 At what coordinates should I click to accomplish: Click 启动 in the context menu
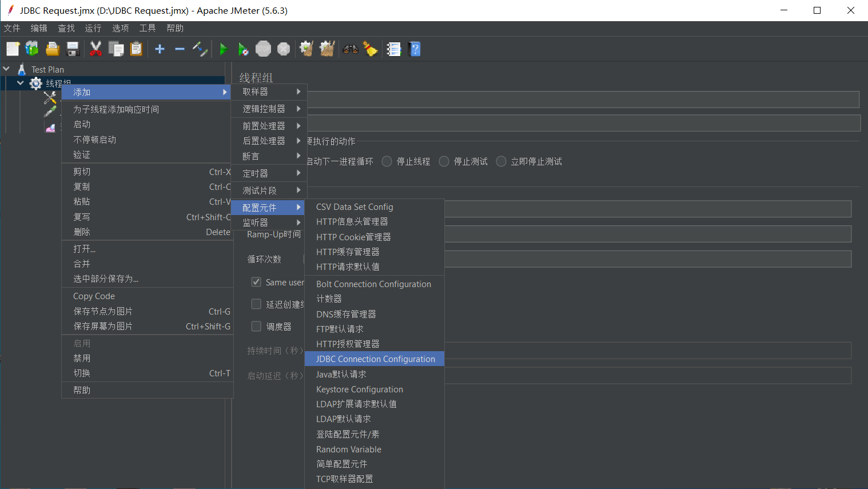(x=148, y=124)
